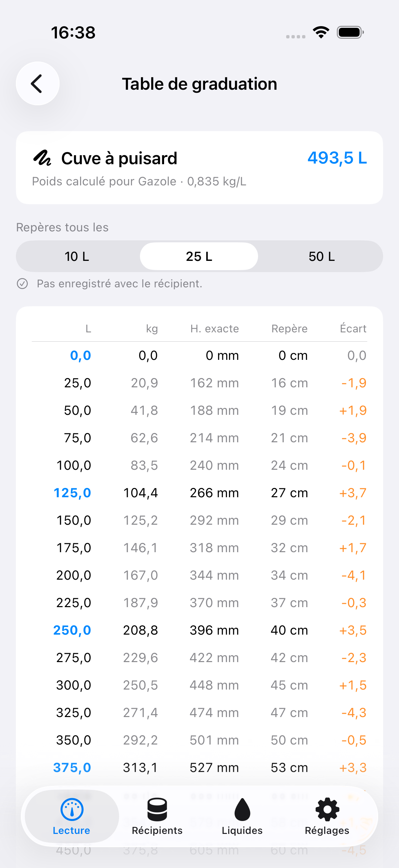Tap the 493,5 L capacity value
The height and width of the screenshot is (868, 399).
[x=337, y=158]
